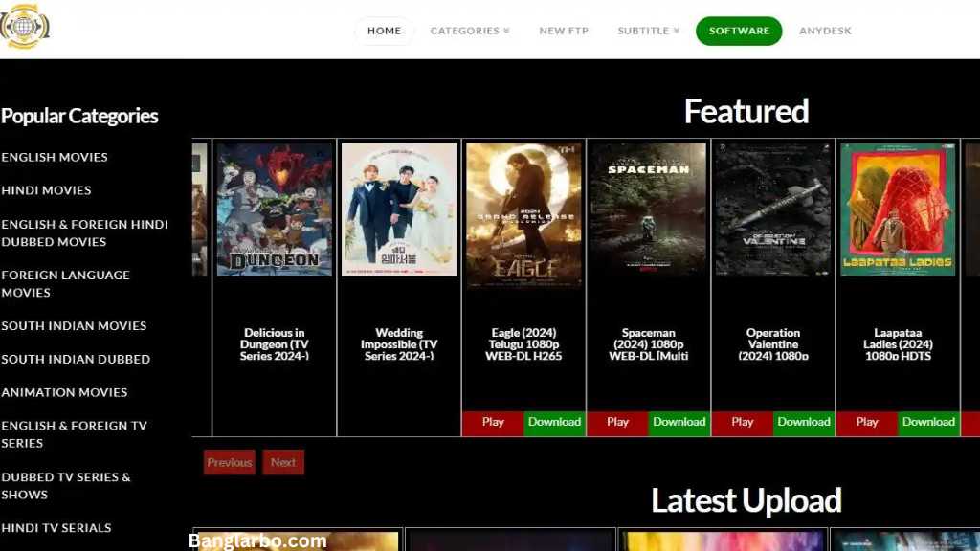Viewport: 980px width, 551px height.
Task: Open English Movies category
Action: 55,157
